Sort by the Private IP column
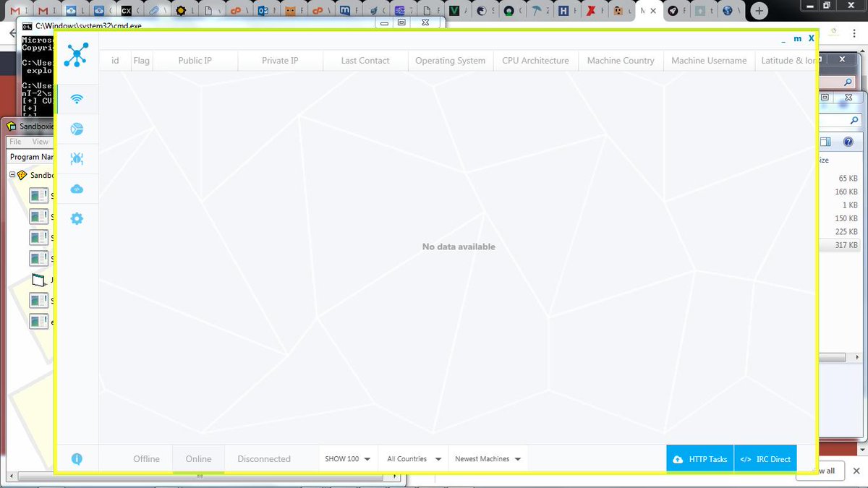 280,61
